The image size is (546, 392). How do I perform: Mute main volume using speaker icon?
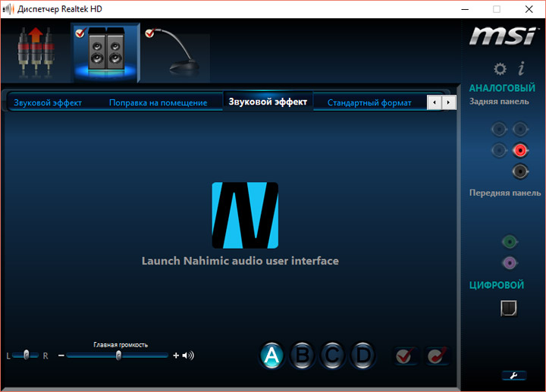[188, 356]
